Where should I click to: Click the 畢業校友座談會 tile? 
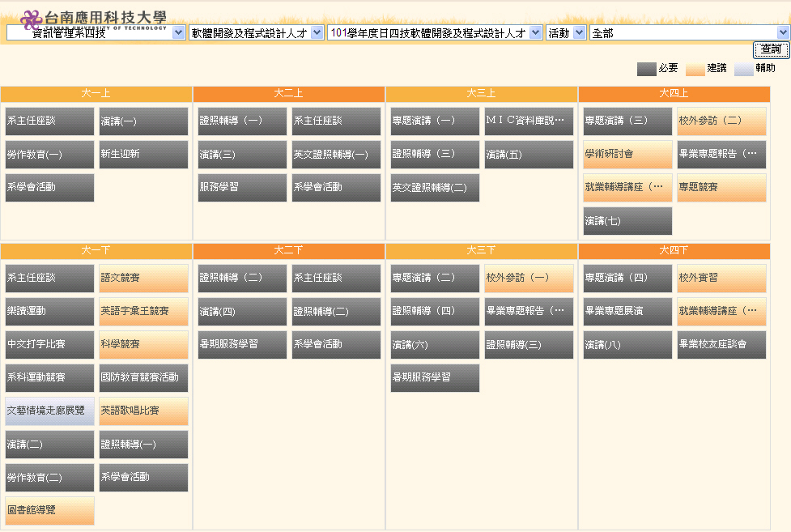[721, 345]
